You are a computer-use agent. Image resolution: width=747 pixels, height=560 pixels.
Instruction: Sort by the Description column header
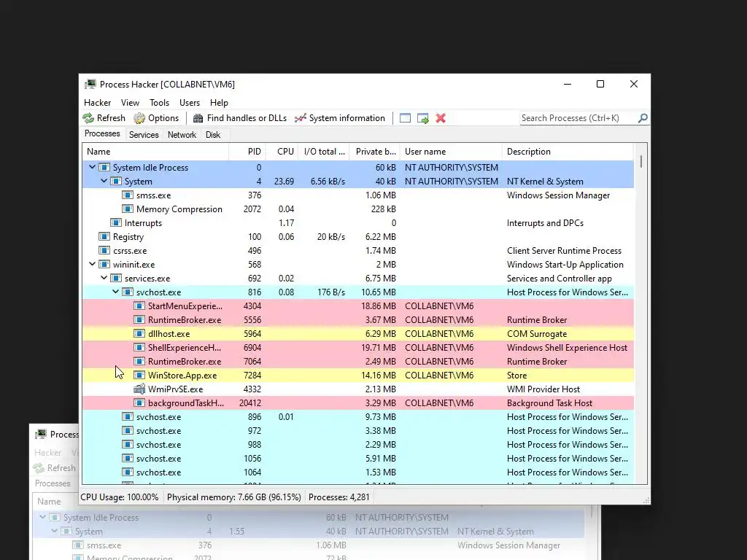click(x=568, y=152)
